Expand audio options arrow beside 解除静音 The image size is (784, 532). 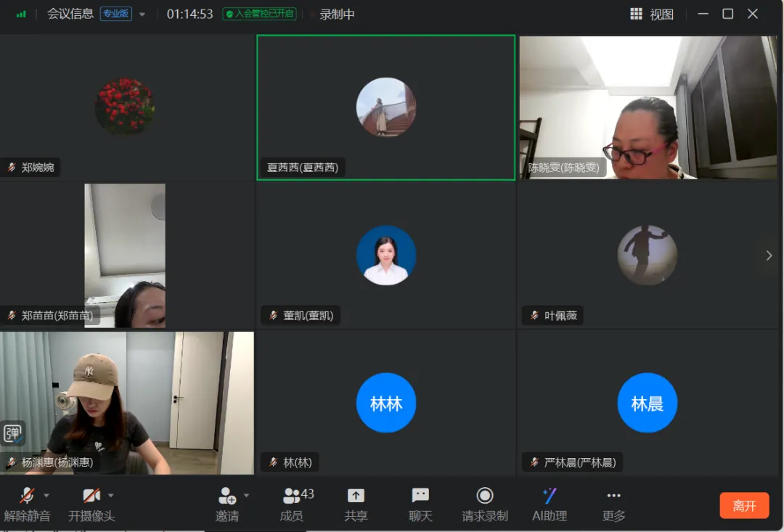46,496
